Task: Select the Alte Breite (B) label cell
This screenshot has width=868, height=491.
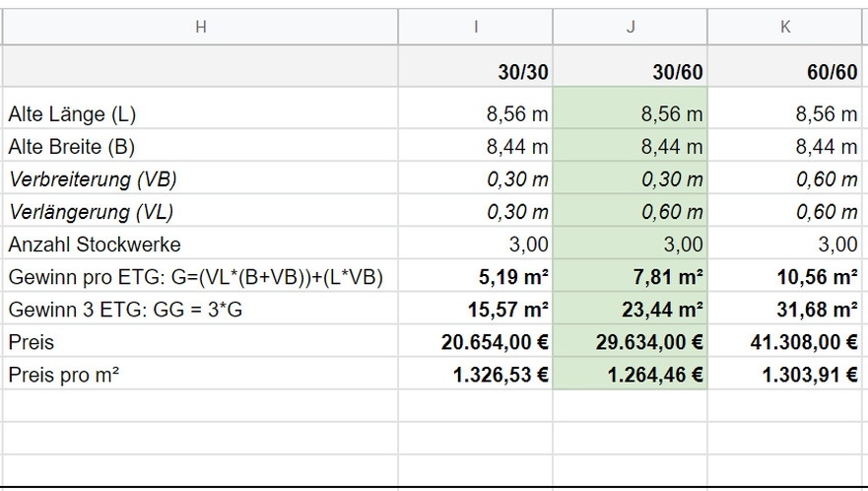Action: pyautogui.click(x=200, y=146)
